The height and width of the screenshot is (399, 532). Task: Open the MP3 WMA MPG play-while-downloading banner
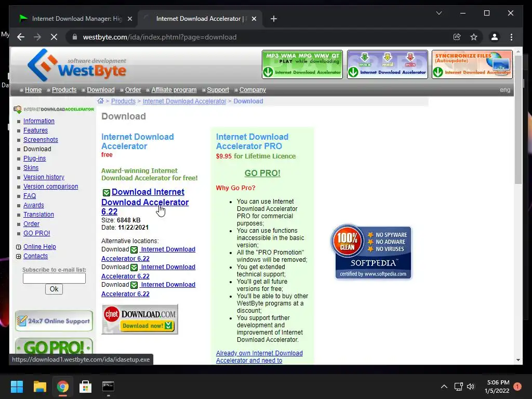tap(302, 64)
